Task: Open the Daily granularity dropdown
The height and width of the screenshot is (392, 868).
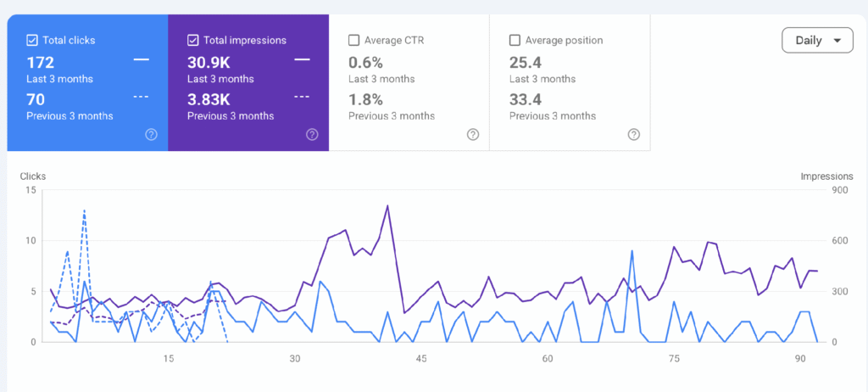Action: coord(818,41)
